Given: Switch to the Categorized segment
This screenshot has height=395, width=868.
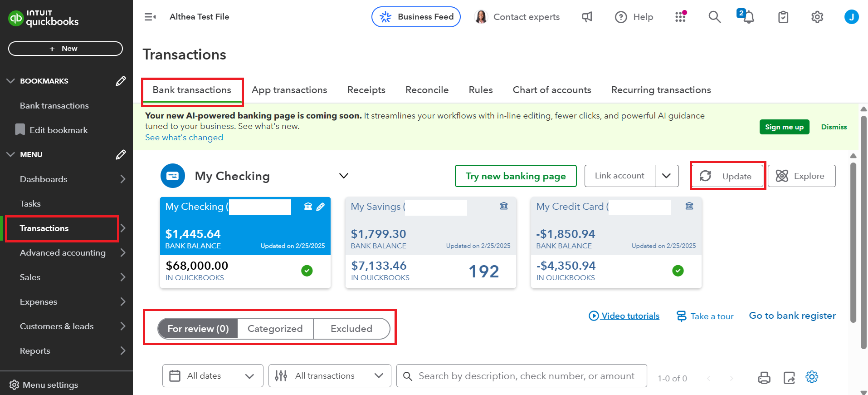Looking at the screenshot, I should pyautogui.click(x=275, y=329).
